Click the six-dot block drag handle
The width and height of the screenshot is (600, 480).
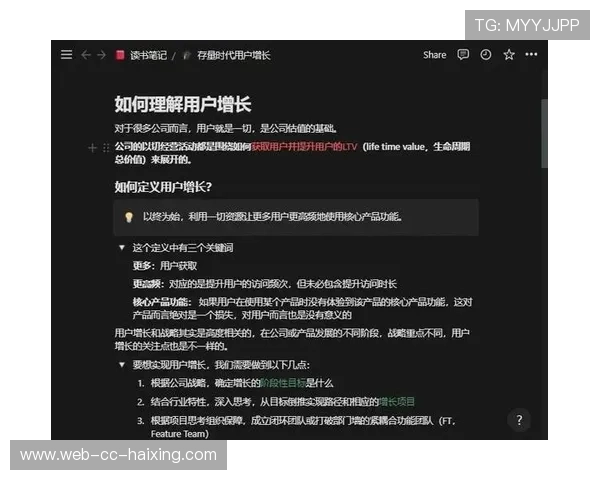pos(106,147)
